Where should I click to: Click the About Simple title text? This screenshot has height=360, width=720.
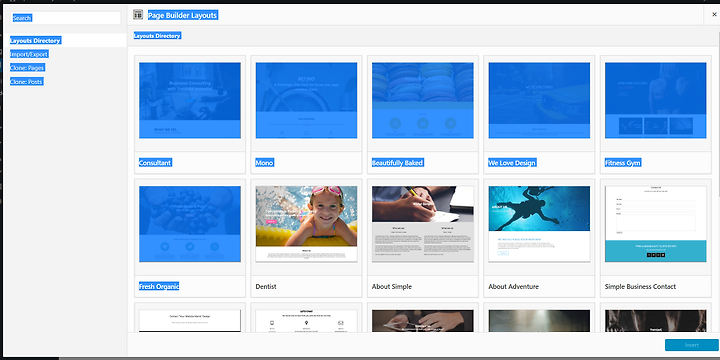point(392,287)
